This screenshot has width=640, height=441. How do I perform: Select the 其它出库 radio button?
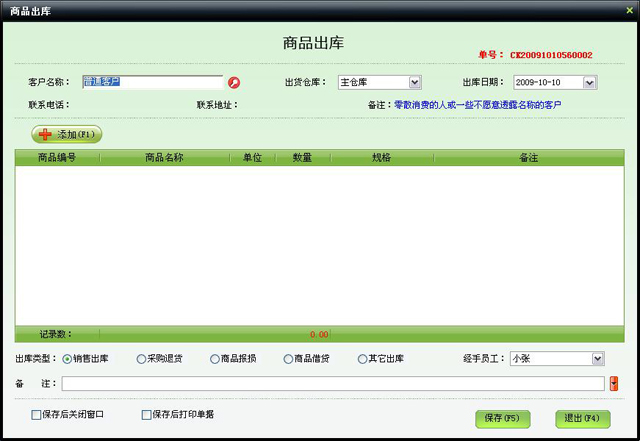[x=363, y=358]
